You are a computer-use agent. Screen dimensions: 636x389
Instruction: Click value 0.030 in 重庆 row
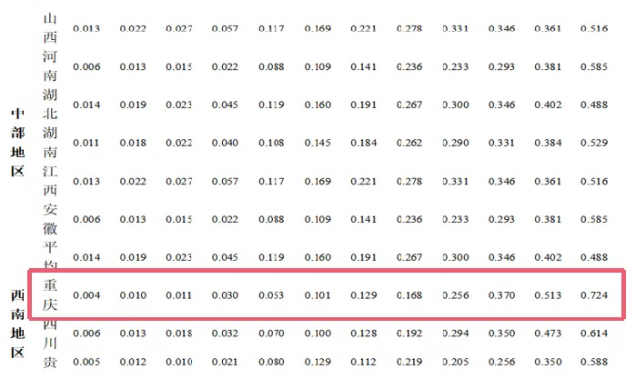tap(225, 295)
